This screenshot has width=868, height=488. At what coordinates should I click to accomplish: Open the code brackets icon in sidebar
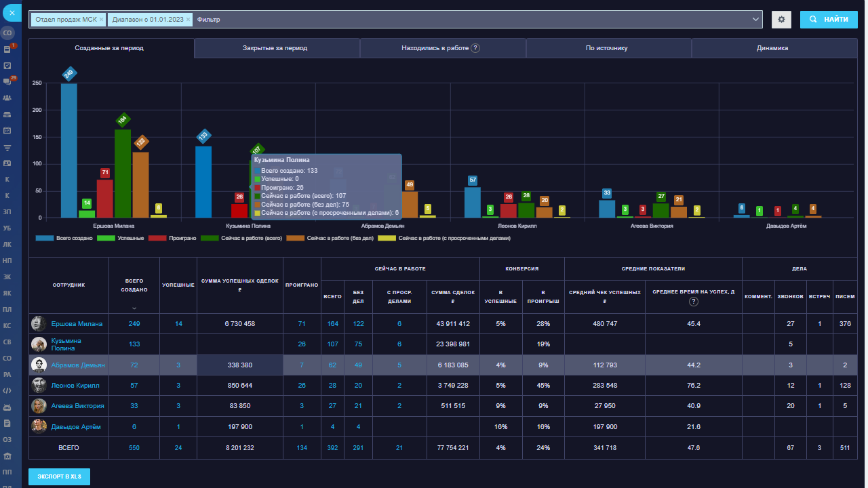(7, 390)
